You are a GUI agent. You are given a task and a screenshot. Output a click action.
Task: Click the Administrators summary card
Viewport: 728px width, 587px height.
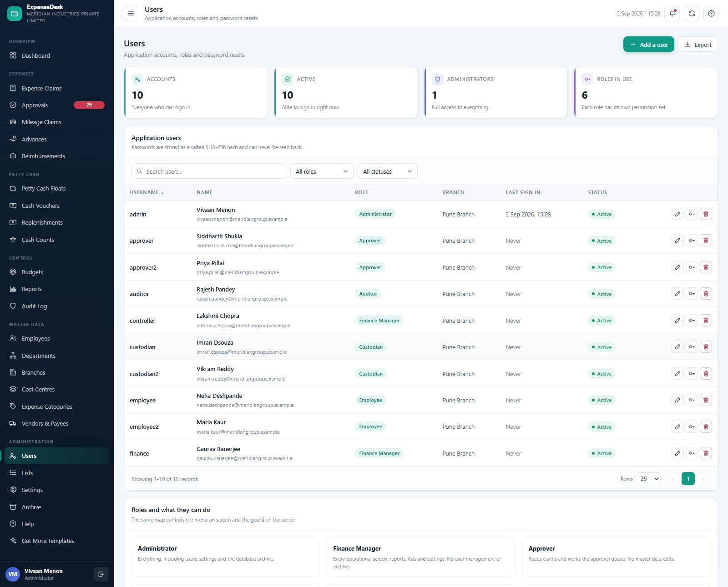click(x=496, y=92)
